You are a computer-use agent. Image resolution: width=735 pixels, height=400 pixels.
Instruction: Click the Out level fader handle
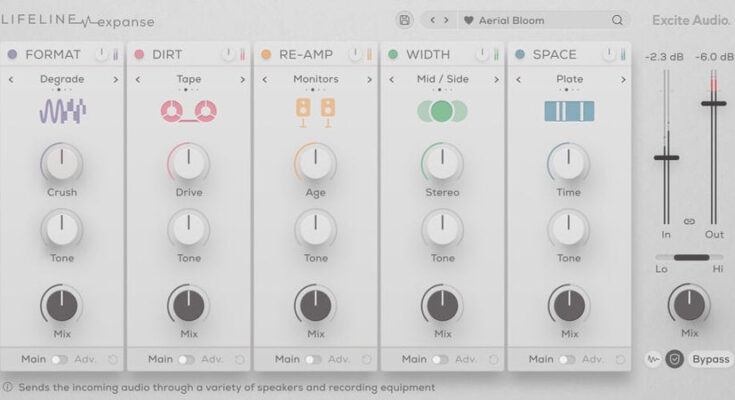pos(713,102)
